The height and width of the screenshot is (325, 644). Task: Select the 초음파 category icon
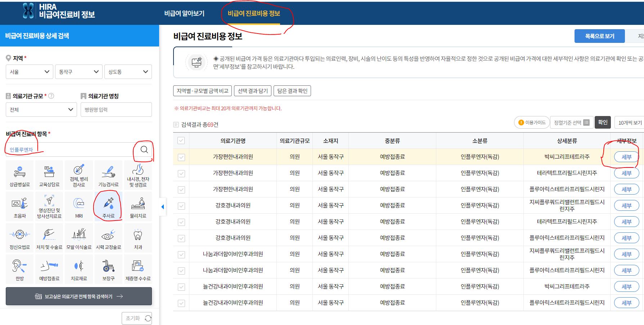point(20,206)
